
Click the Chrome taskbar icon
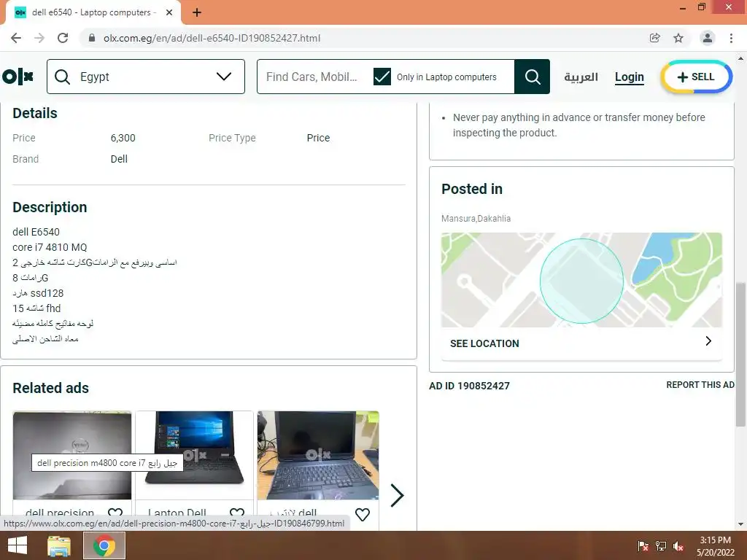104,545
